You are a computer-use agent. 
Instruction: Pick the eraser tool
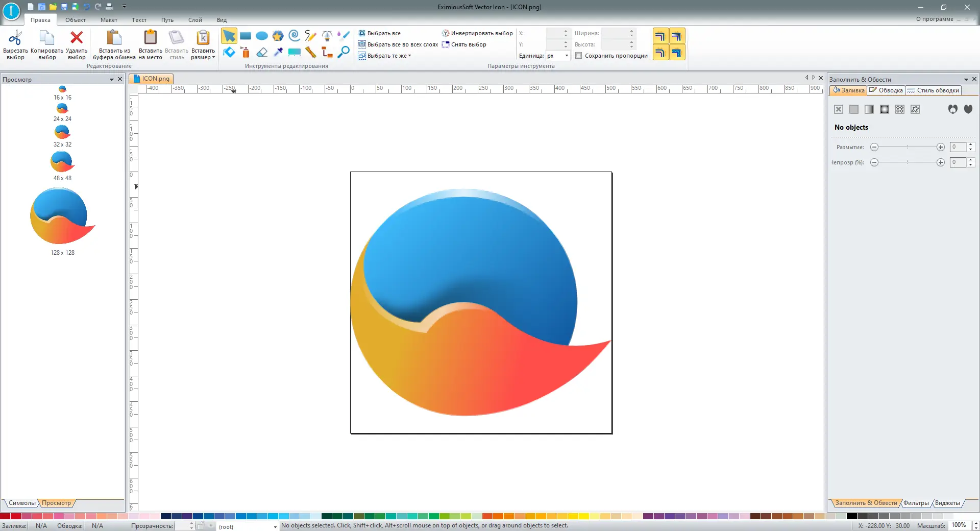coord(262,52)
